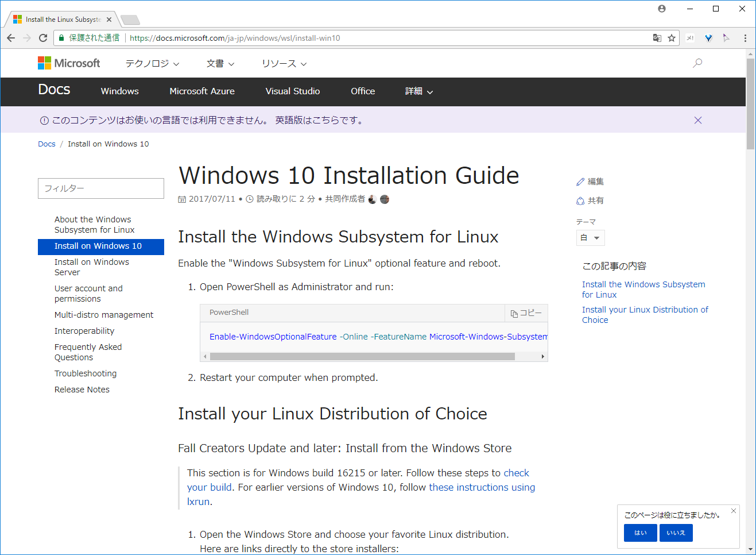This screenshot has width=756, height=555.
Task: Close the feedback popup
Action: pyautogui.click(x=734, y=511)
